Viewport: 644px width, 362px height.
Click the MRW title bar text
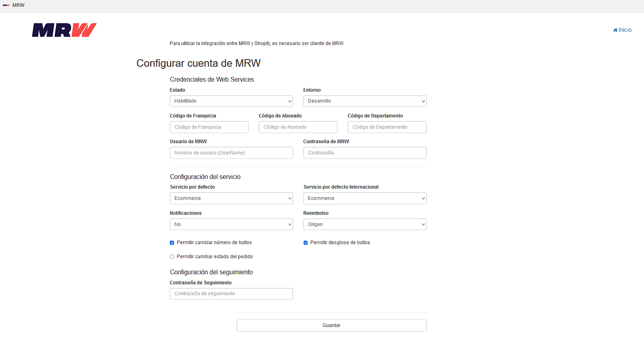coord(19,5)
